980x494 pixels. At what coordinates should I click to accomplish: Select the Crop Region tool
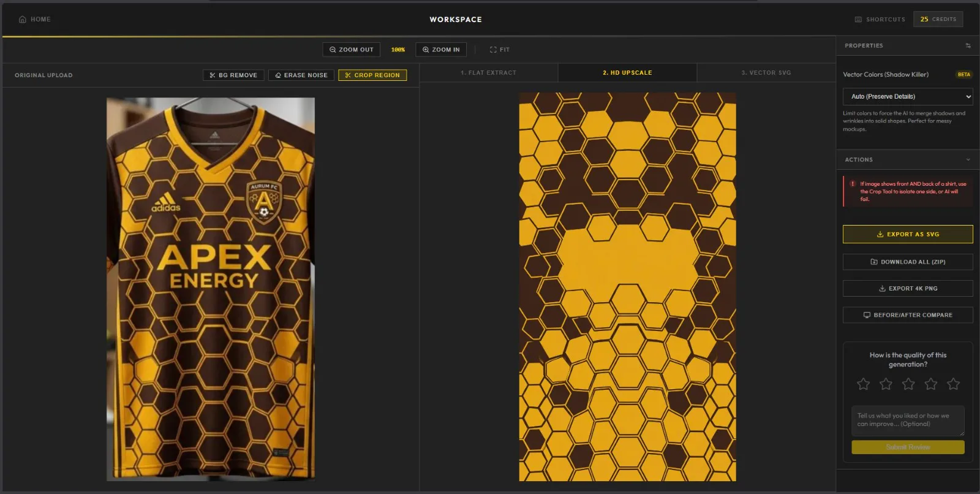pyautogui.click(x=372, y=75)
